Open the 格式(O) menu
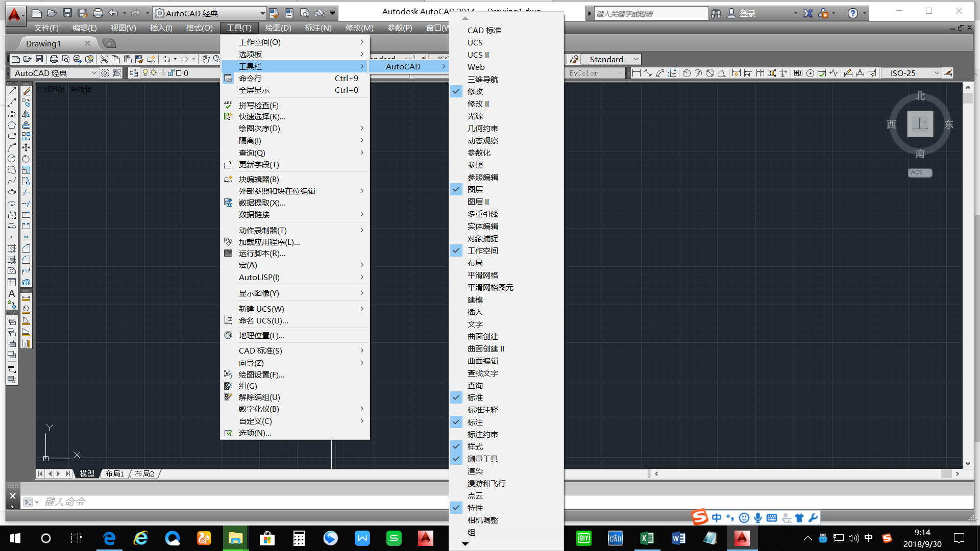Viewport: 980px width, 551px height. click(x=199, y=28)
